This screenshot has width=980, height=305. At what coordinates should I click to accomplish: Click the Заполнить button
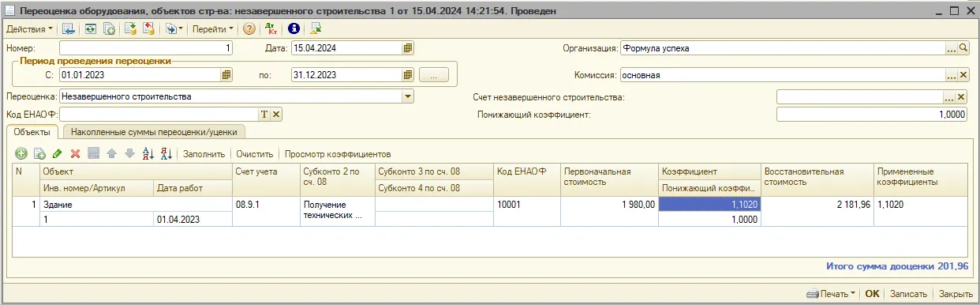pos(204,154)
